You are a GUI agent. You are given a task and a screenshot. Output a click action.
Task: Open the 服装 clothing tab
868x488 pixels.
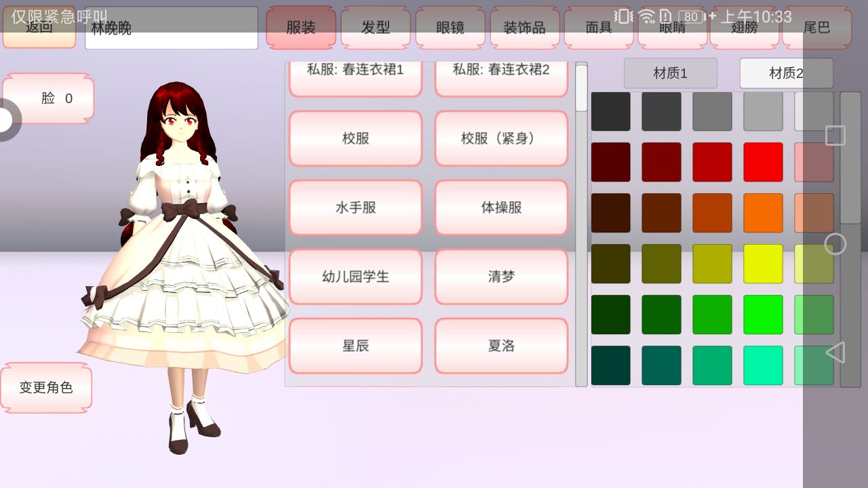click(x=300, y=28)
